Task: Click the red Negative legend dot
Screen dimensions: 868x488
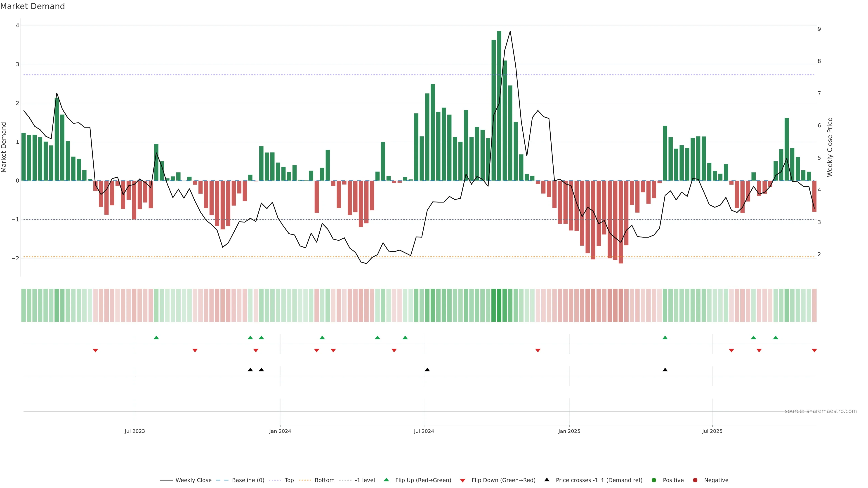Action: click(x=695, y=480)
